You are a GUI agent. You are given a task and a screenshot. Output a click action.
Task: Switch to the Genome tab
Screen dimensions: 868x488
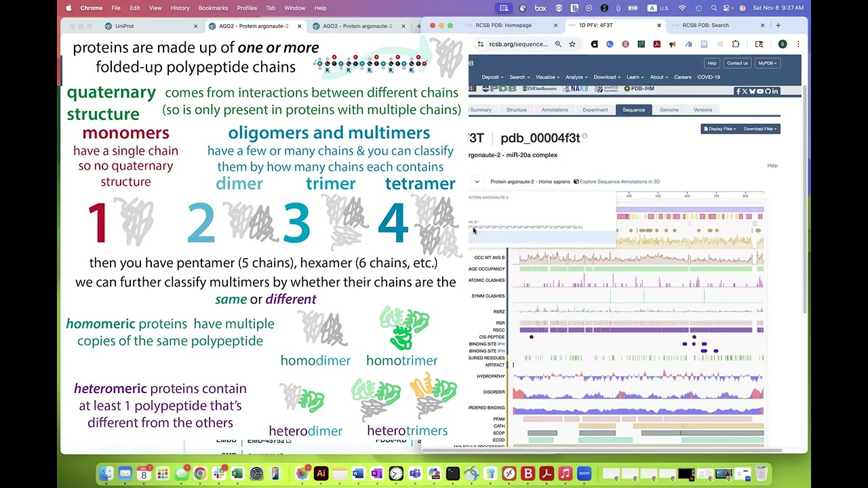pos(669,110)
